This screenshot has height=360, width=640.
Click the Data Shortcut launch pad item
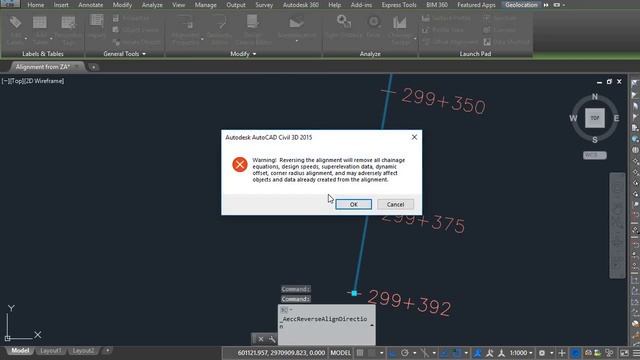tap(507, 42)
